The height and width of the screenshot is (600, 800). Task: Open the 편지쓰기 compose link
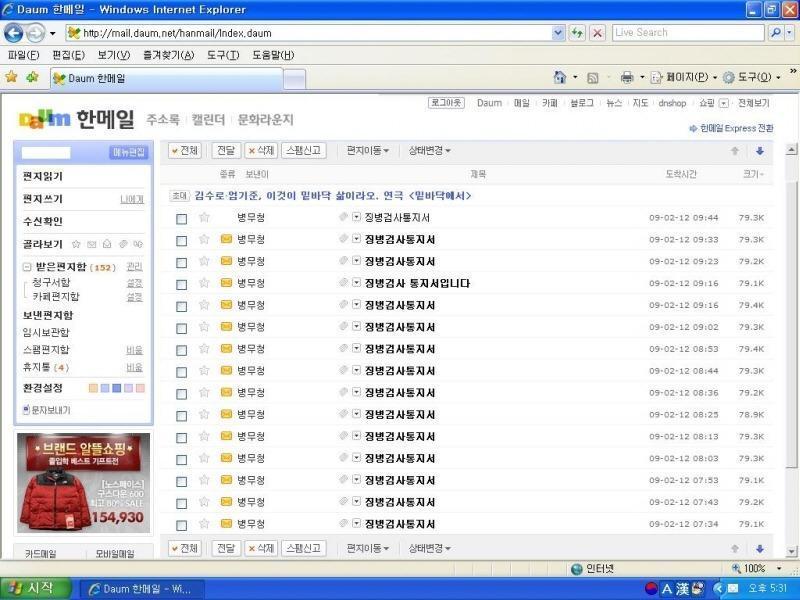point(42,198)
